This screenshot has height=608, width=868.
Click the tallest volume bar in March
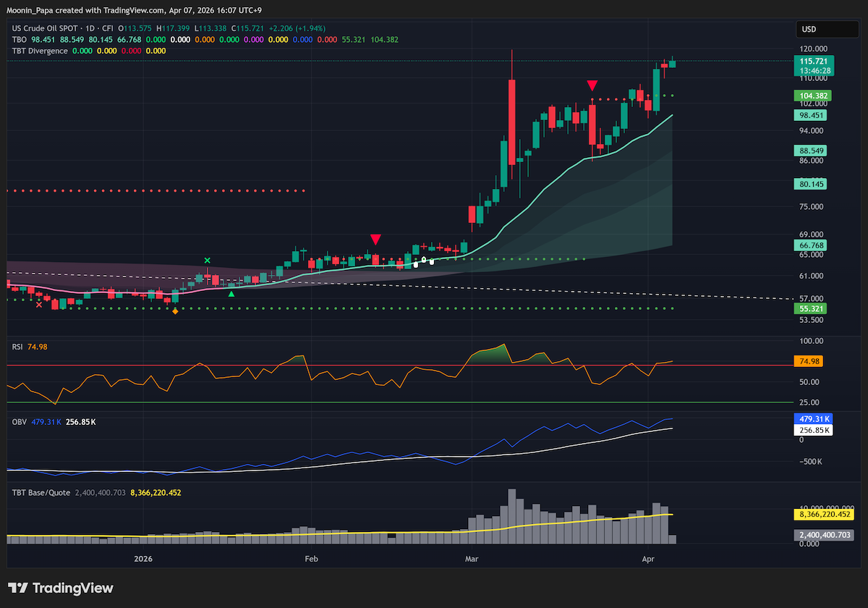click(512, 516)
